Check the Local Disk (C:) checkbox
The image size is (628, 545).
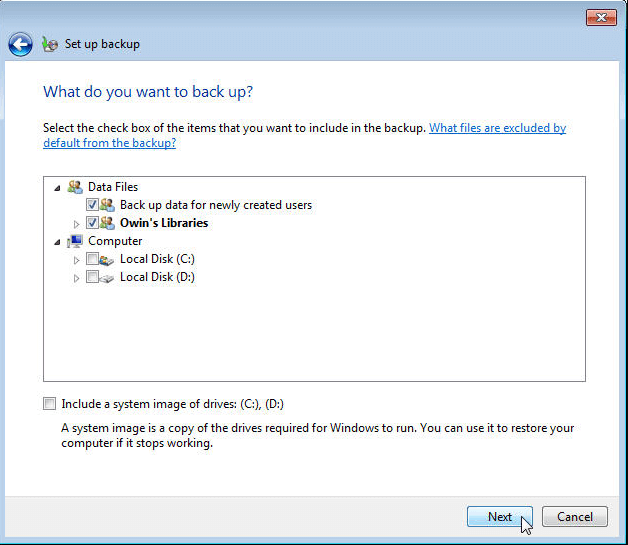[x=92, y=260]
